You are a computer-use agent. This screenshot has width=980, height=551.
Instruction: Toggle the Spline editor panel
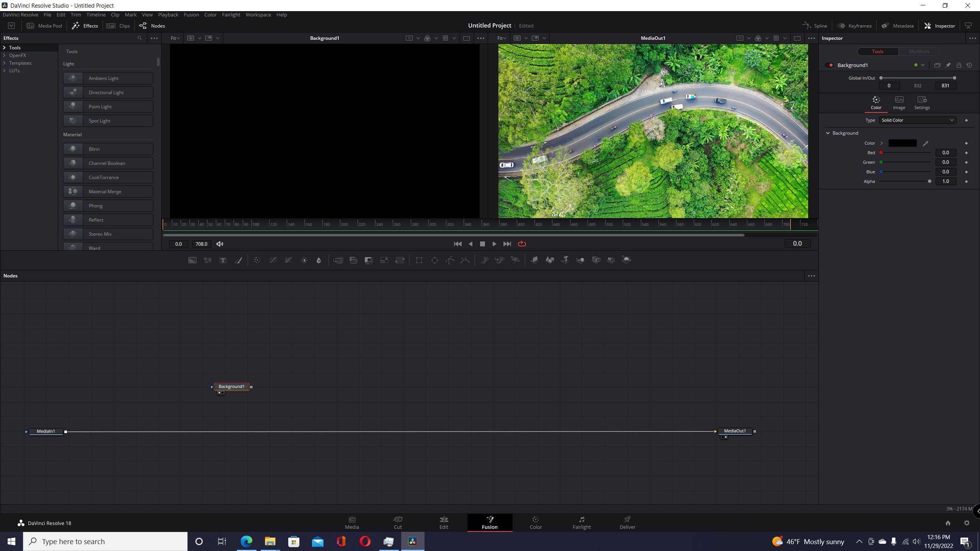point(815,26)
